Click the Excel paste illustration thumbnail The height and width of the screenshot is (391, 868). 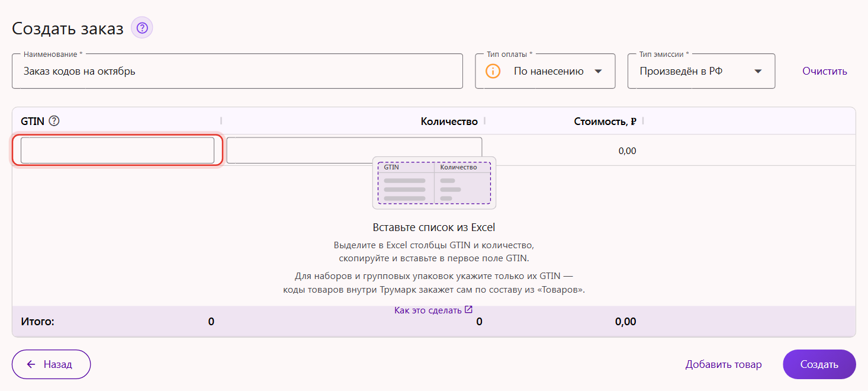tap(434, 183)
